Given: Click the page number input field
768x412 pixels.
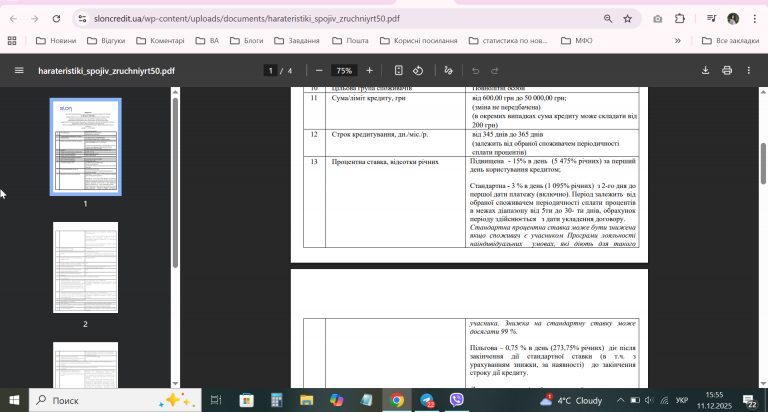Looking at the screenshot, I should (270, 71).
